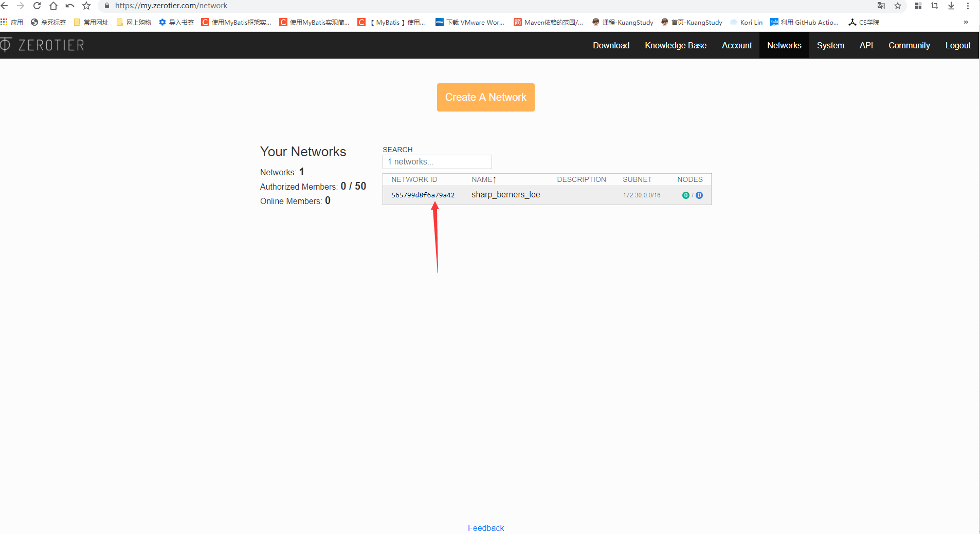Open the page translate icon
Image resolution: width=980 pixels, height=534 pixels.
point(881,6)
